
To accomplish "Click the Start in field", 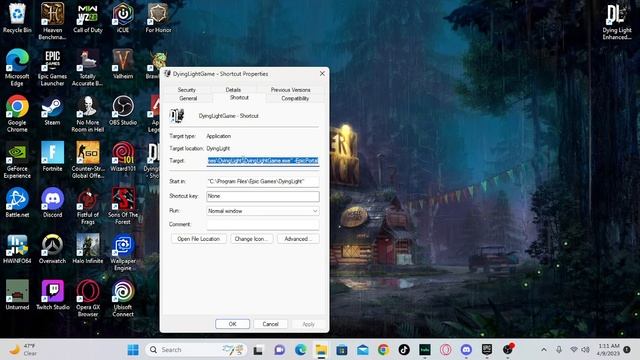I will click(262, 181).
